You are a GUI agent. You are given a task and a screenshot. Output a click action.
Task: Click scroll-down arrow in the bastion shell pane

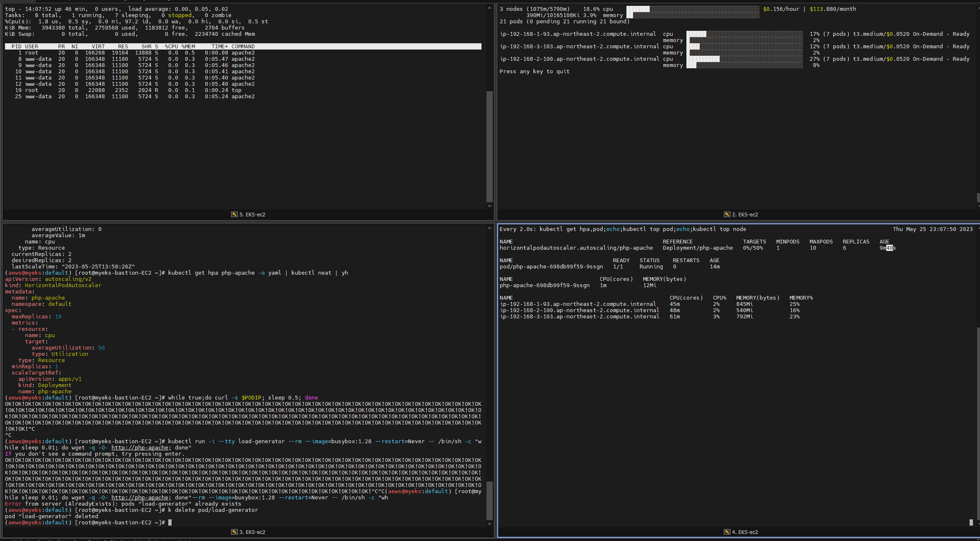(489, 524)
